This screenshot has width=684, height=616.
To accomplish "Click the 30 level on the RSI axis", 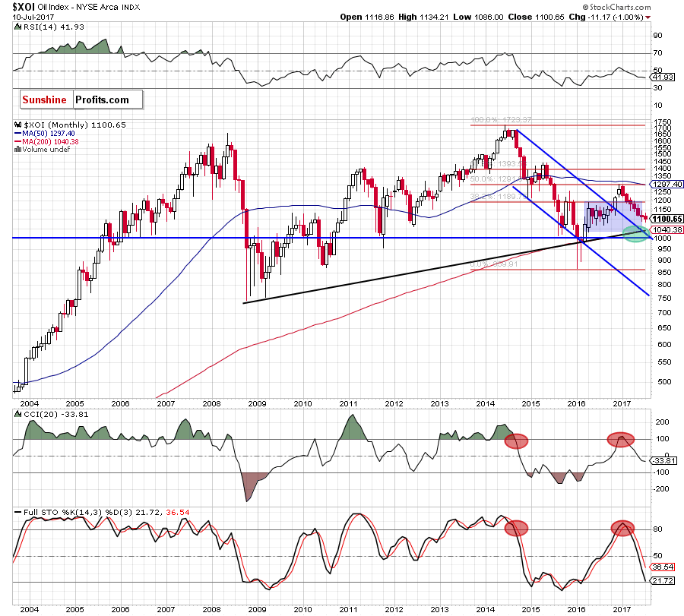I will tap(657, 88).
